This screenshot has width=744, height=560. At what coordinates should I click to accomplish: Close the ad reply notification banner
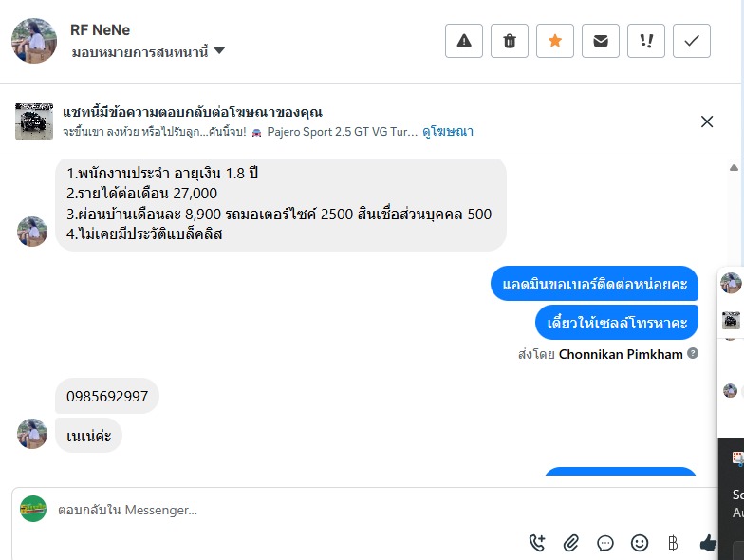[x=707, y=121]
